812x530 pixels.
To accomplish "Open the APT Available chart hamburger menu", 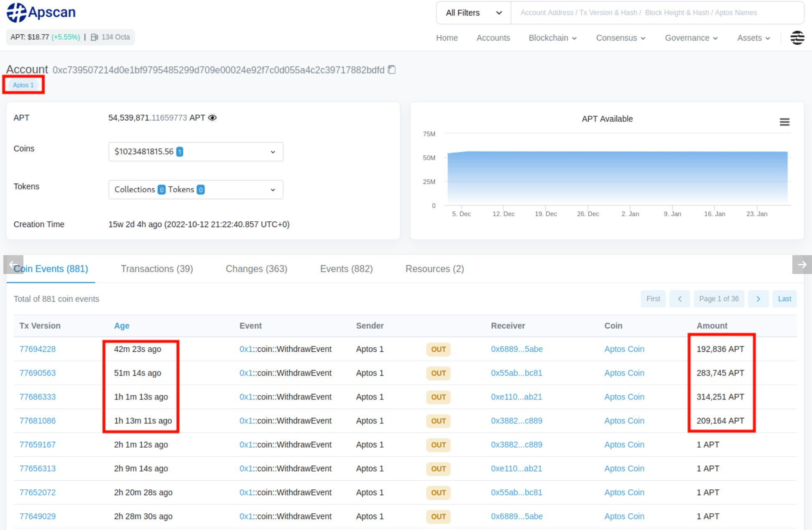I will pyautogui.click(x=784, y=122).
